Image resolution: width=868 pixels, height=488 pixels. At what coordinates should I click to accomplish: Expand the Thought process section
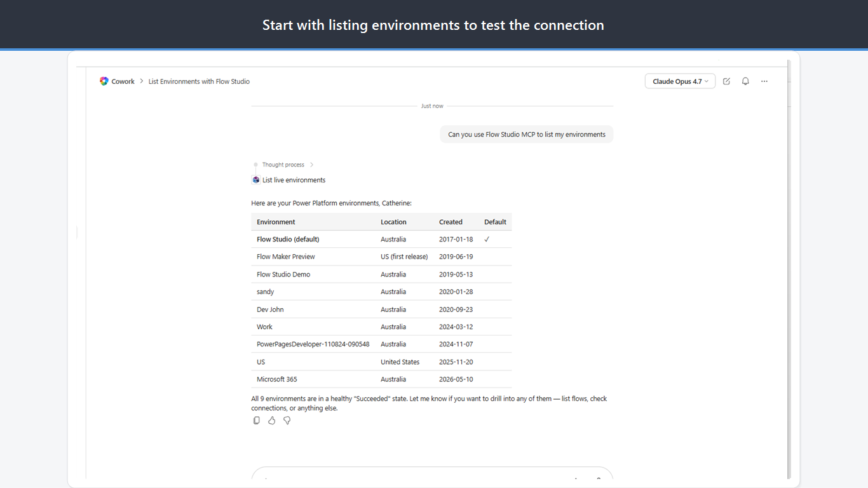coord(288,165)
